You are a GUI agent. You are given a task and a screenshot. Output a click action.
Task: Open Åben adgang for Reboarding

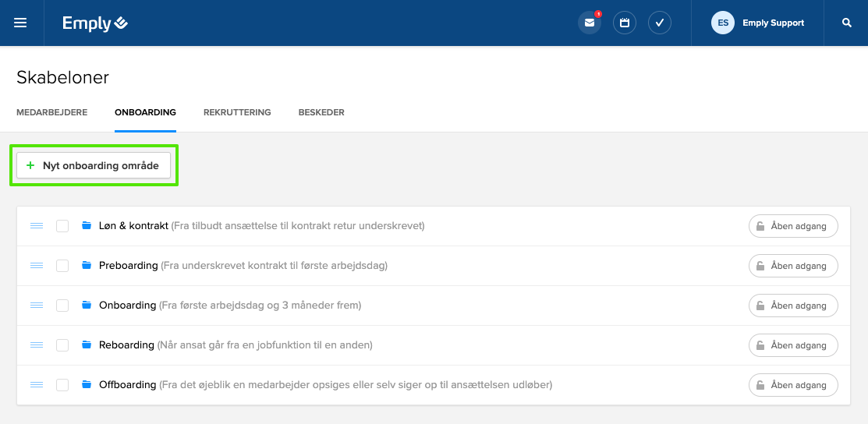tap(792, 345)
